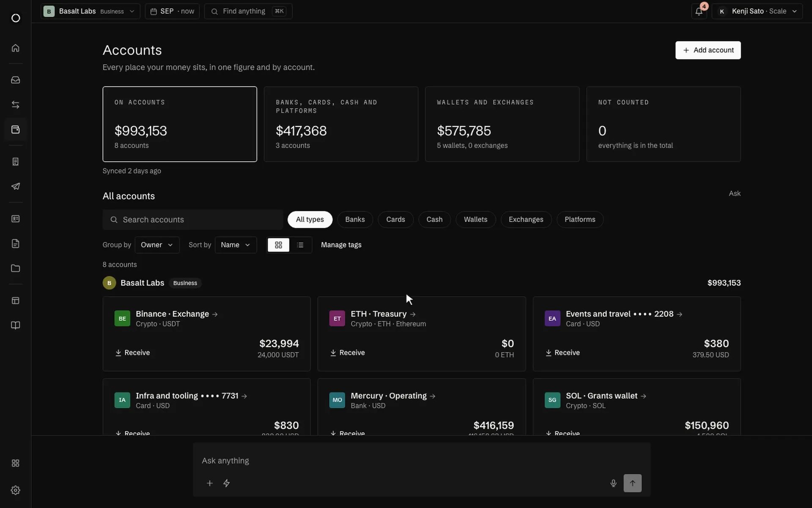
Task: Select the Accounts wallet icon in the sidebar
Action: point(16,130)
